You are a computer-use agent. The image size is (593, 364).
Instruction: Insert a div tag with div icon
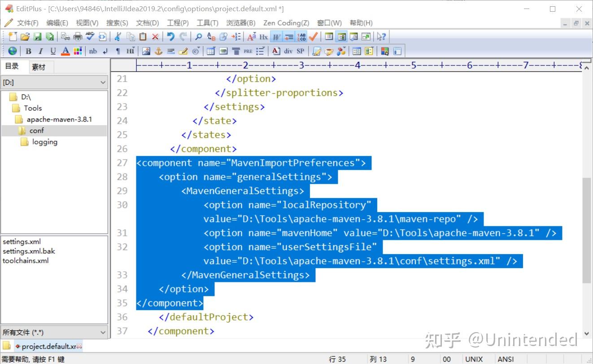click(x=288, y=51)
